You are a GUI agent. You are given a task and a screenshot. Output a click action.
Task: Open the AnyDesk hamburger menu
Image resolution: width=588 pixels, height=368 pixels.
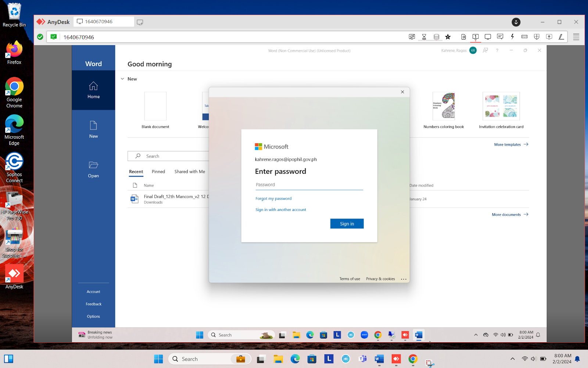[576, 37]
